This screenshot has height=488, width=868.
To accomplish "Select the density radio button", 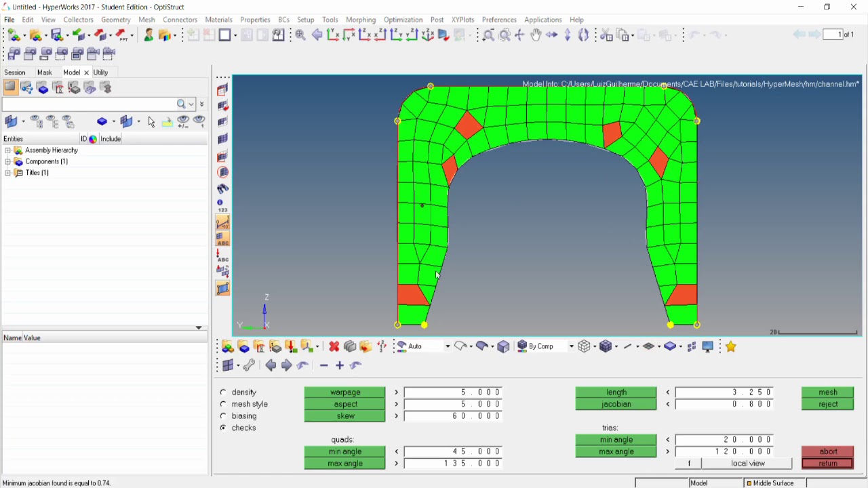I will point(223,392).
